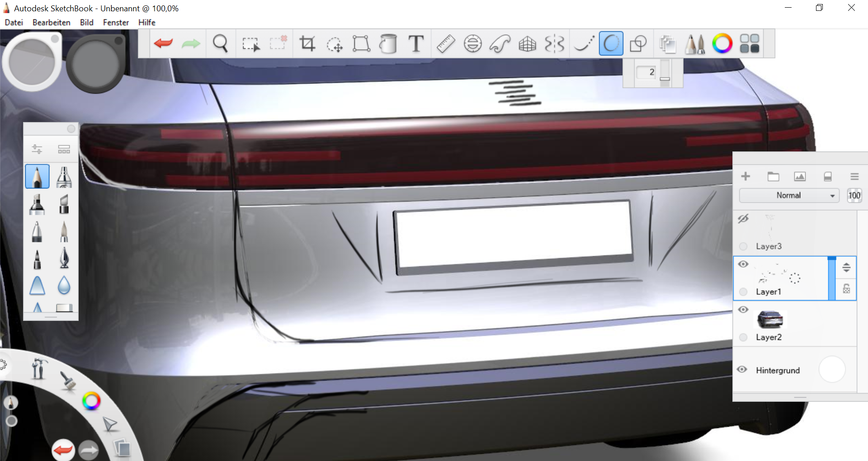The image size is (868, 461).
Task: Open the Datei menu
Action: coord(14,23)
